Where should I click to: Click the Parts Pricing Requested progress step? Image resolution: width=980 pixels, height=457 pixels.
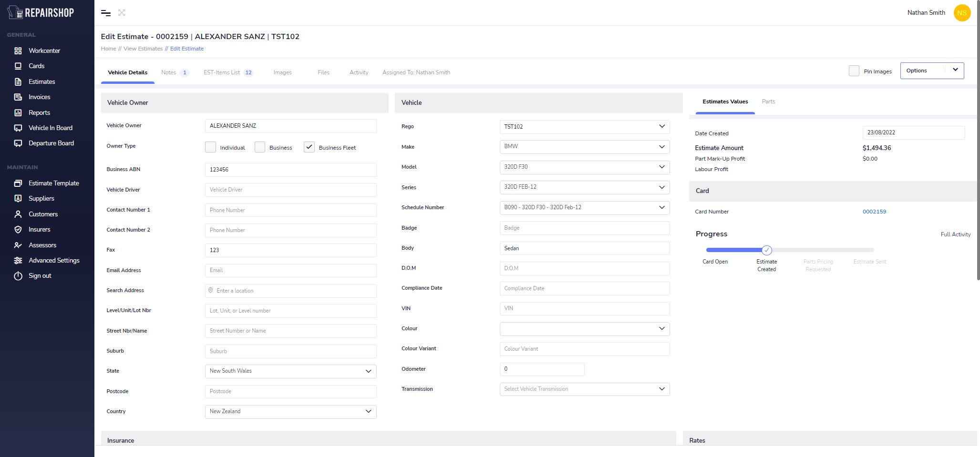coord(818,265)
